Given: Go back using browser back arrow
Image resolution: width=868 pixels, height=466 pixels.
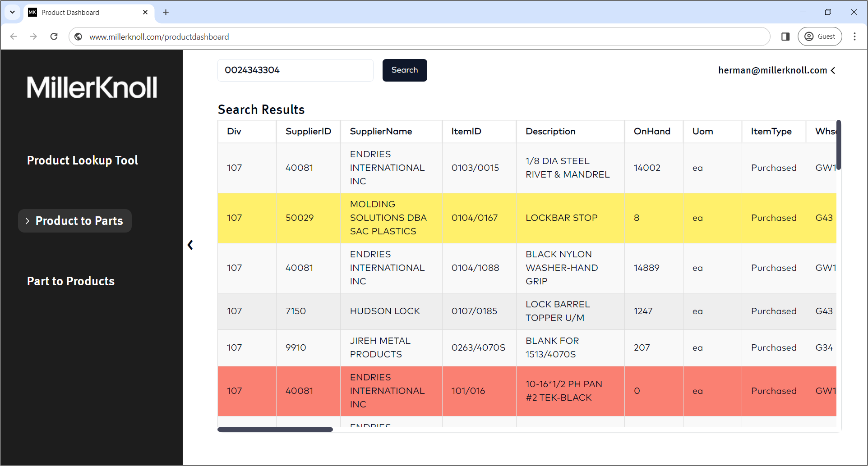Looking at the screenshot, I should (14, 37).
